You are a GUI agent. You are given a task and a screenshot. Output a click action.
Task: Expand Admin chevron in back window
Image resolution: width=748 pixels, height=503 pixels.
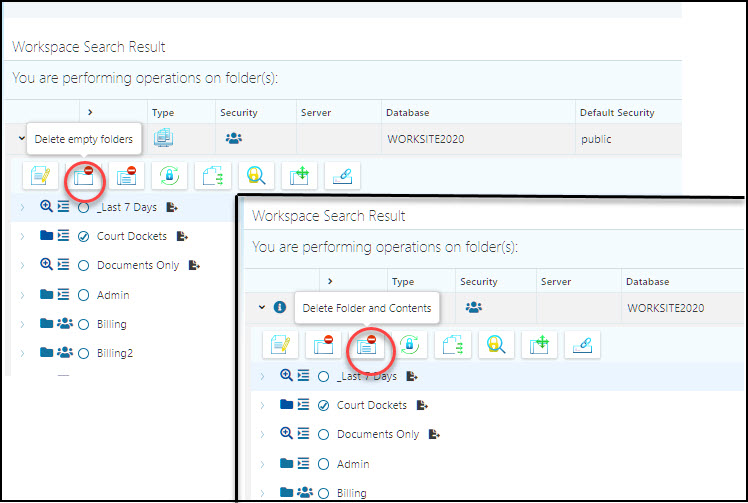coord(22,295)
